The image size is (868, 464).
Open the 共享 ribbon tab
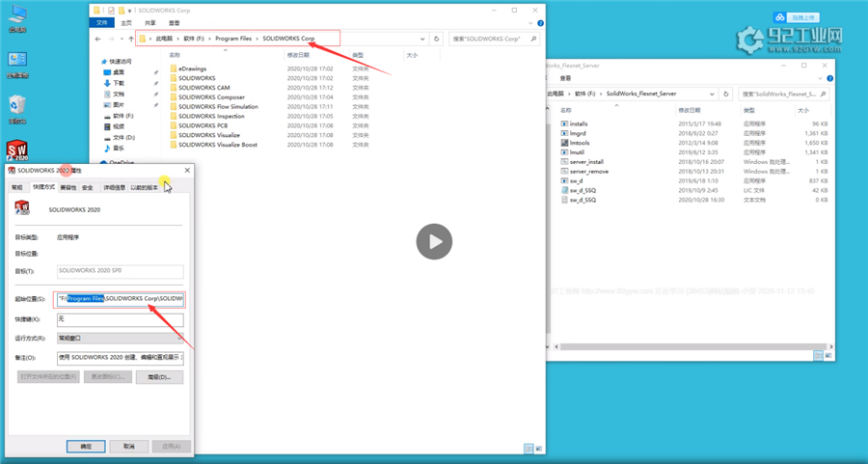pyautogui.click(x=150, y=23)
